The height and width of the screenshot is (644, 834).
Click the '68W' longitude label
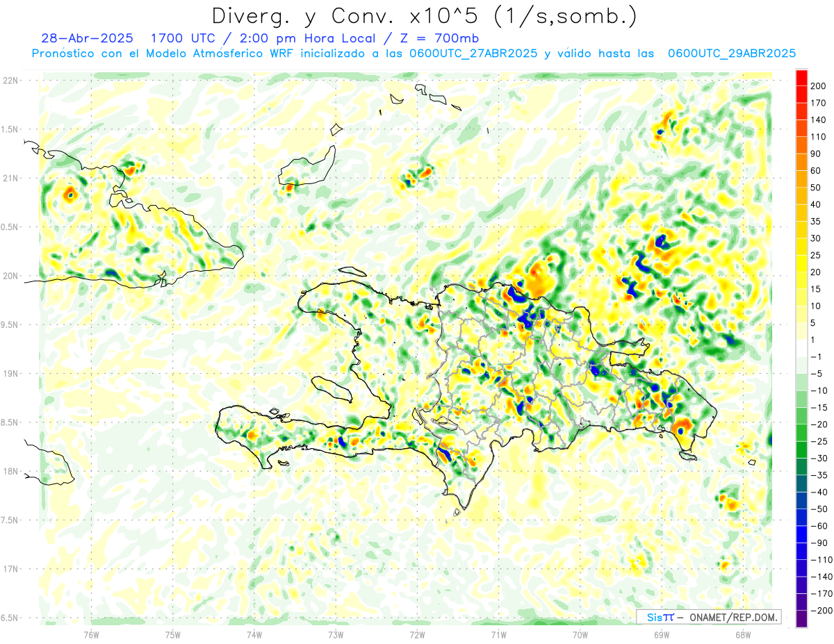[743, 634]
